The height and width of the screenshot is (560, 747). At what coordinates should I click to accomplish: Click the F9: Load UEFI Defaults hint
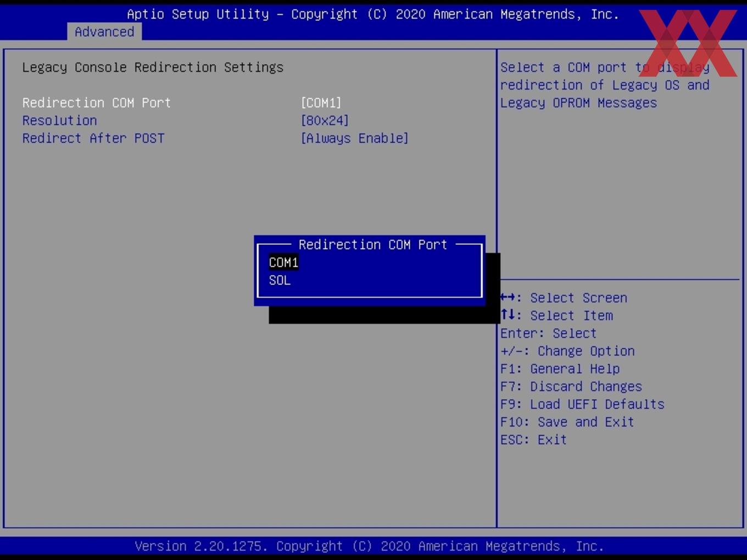click(582, 405)
